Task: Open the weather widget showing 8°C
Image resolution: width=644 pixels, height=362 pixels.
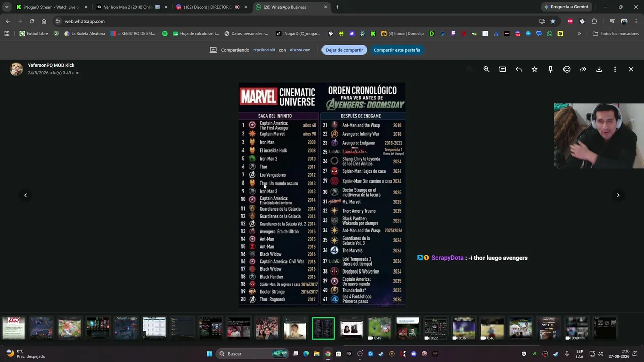Action: coord(25,354)
